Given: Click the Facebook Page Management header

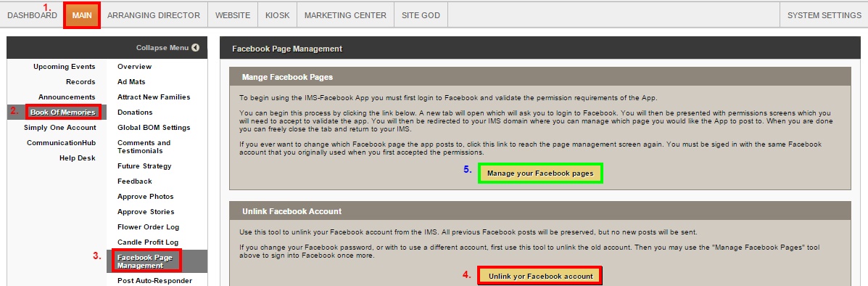Looking at the screenshot, I should click(x=286, y=49).
